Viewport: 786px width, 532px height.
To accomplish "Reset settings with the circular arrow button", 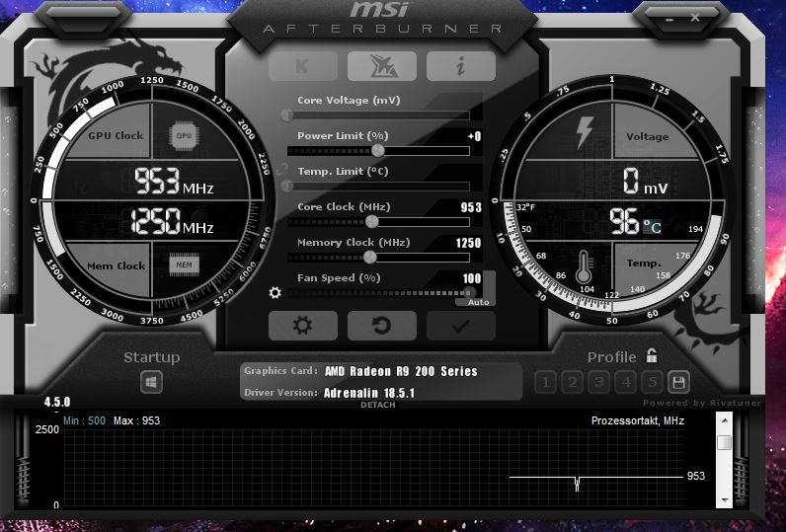I will (x=382, y=326).
